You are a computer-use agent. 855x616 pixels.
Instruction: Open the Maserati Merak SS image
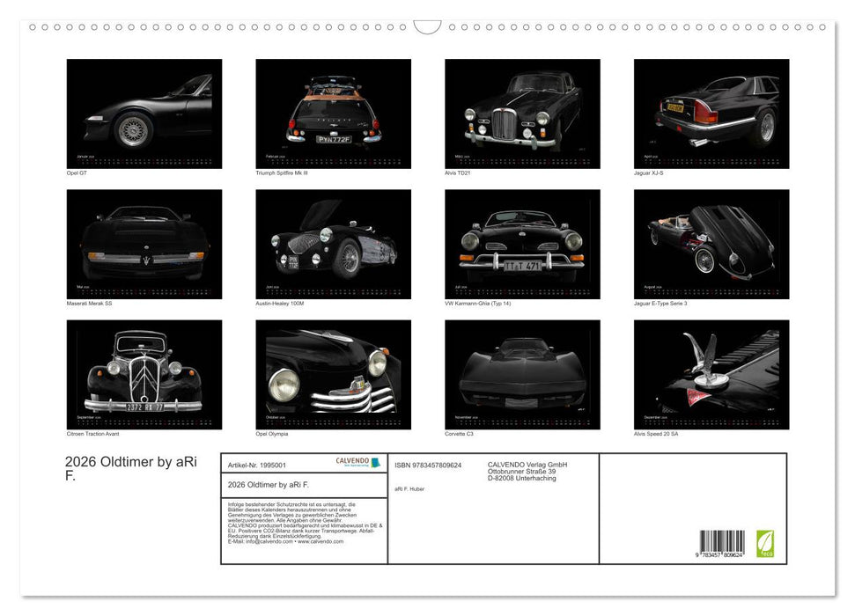tap(144, 241)
